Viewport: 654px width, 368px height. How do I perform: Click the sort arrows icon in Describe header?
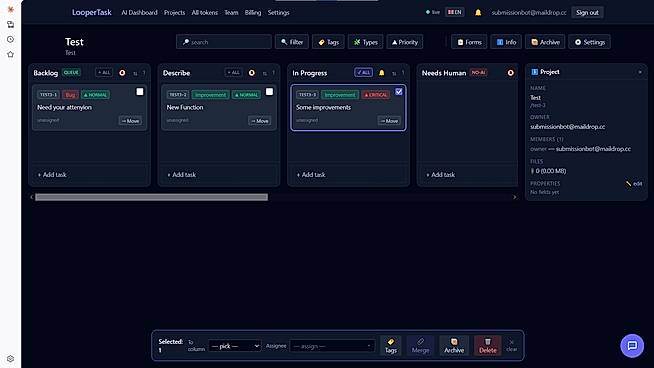point(264,73)
